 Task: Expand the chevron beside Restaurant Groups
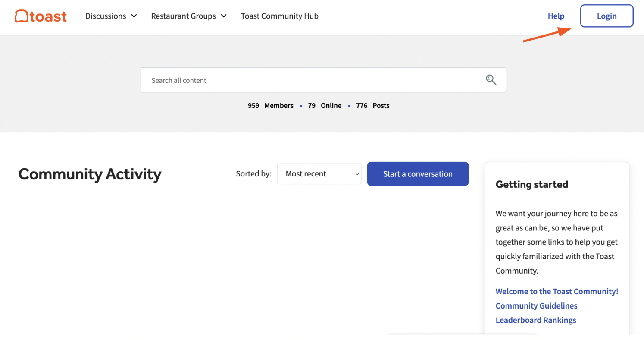pos(224,16)
